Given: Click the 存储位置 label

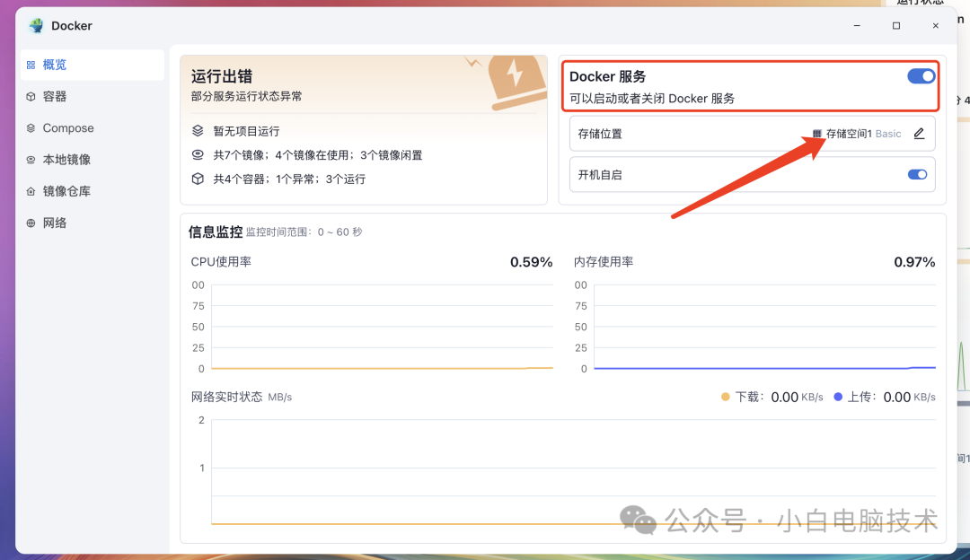Looking at the screenshot, I should coord(599,134).
